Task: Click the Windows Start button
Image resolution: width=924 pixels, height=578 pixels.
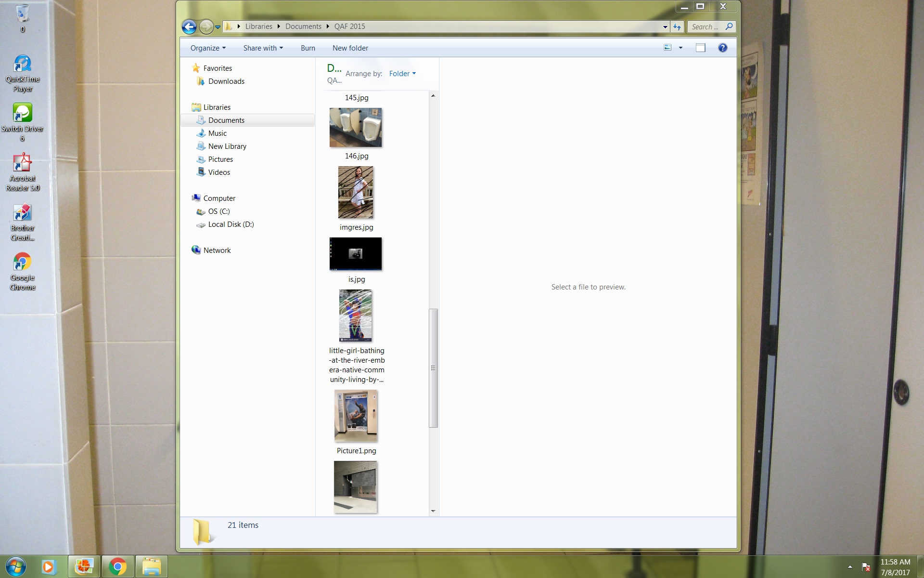Action: [15, 567]
